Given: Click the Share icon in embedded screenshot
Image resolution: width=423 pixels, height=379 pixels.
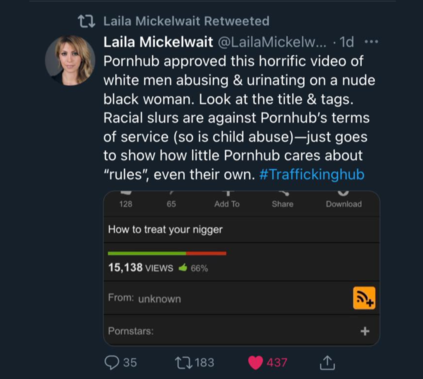Looking at the screenshot, I should (x=282, y=199).
